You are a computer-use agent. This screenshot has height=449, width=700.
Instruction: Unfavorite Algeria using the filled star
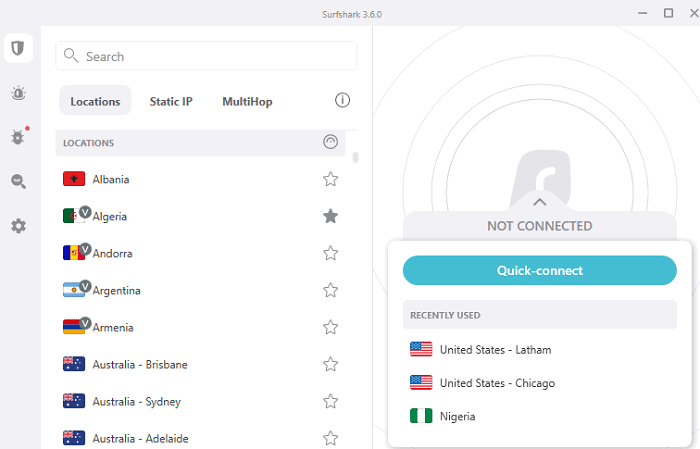pyautogui.click(x=330, y=216)
